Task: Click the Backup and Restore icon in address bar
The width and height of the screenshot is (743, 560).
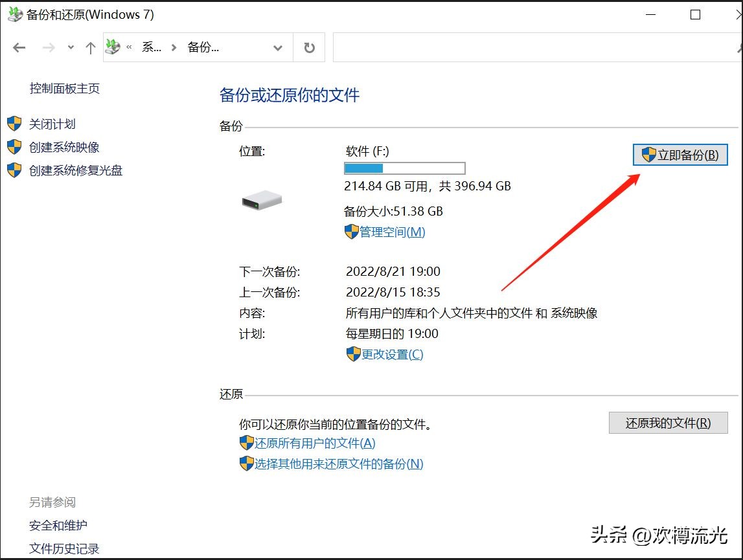Action: click(x=113, y=47)
